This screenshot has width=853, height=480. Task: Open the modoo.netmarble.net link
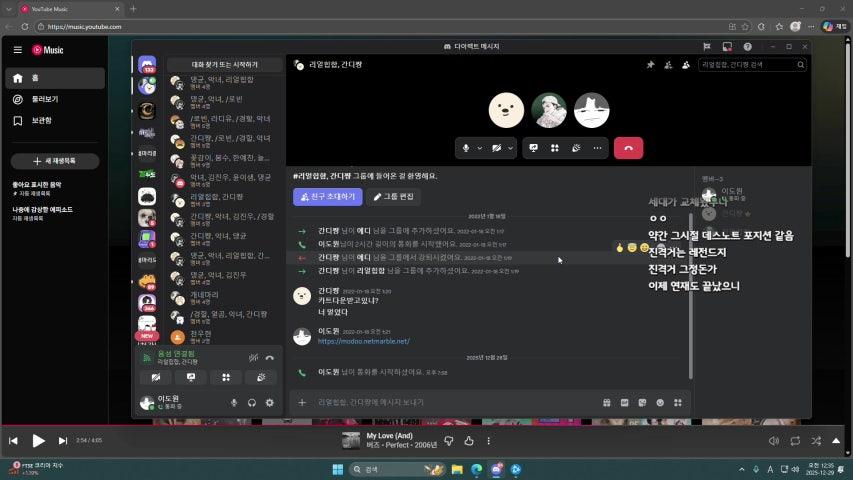(363, 341)
